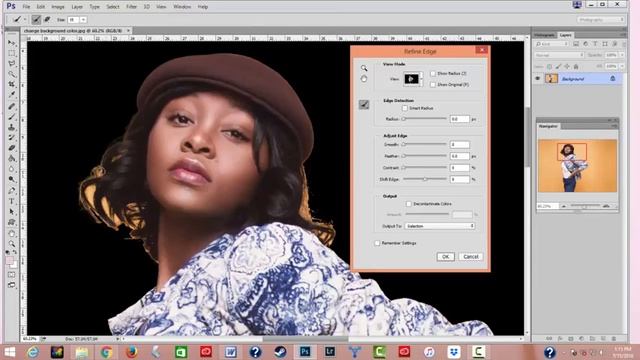
Task: Click the Refine Radius tool in options bar
Action: tap(36, 19)
